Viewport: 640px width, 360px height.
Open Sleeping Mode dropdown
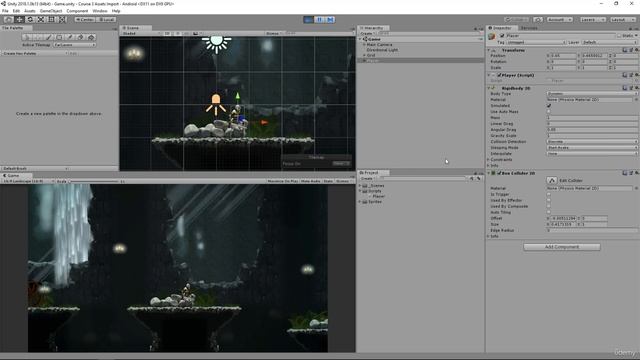coord(592,148)
